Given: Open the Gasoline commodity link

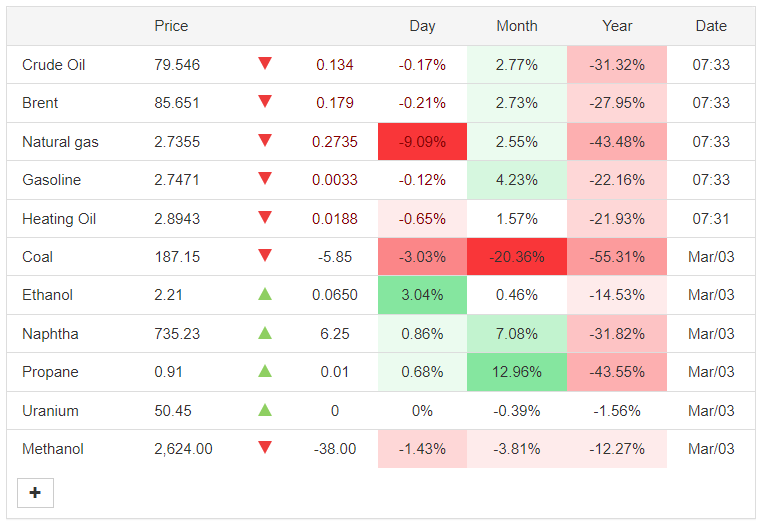Looking at the screenshot, I should 51,180.
